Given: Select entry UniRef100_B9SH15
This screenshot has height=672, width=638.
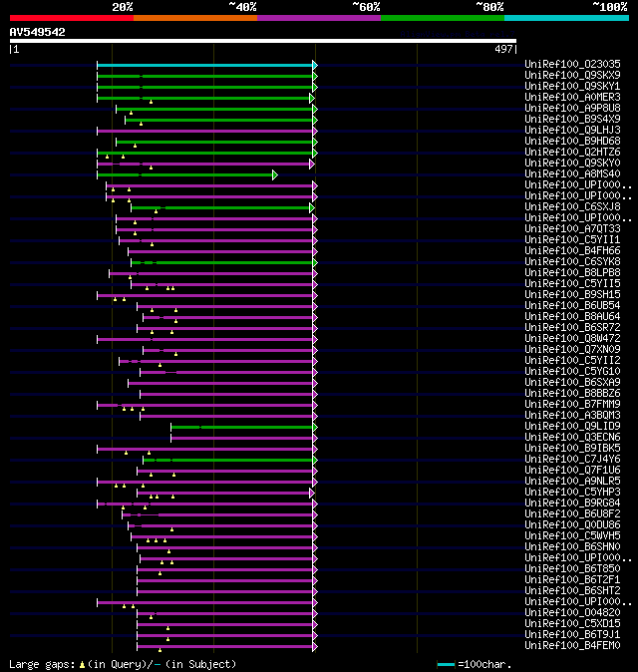Looking at the screenshot, I should pyautogui.click(x=572, y=295).
